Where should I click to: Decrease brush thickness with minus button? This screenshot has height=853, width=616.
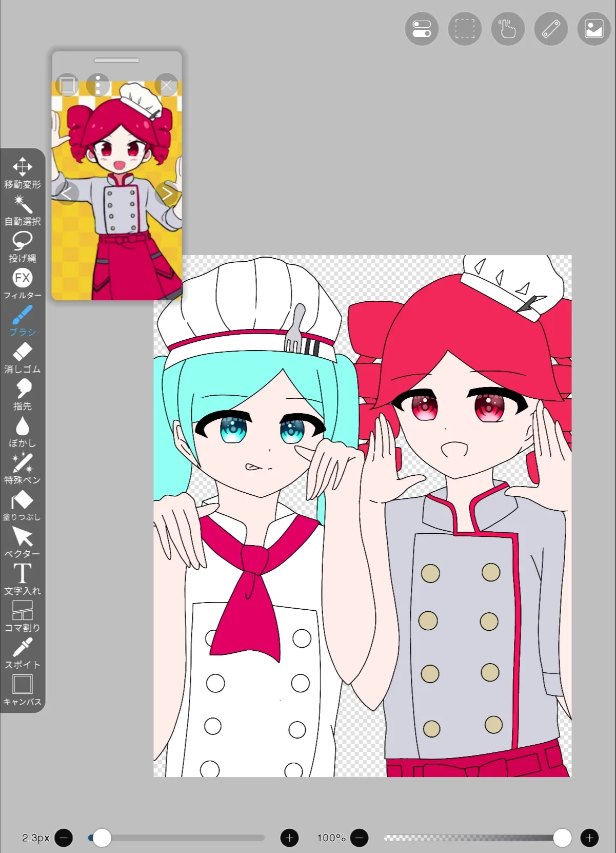tap(64, 838)
